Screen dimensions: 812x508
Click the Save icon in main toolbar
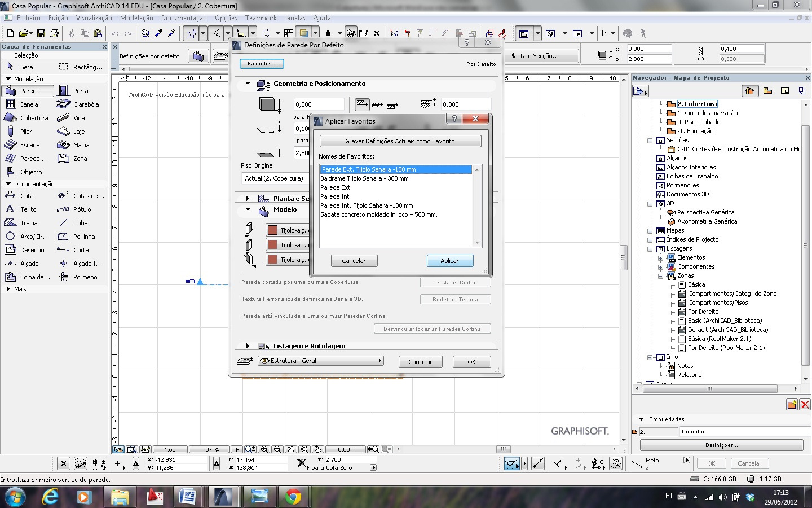(41, 34)
